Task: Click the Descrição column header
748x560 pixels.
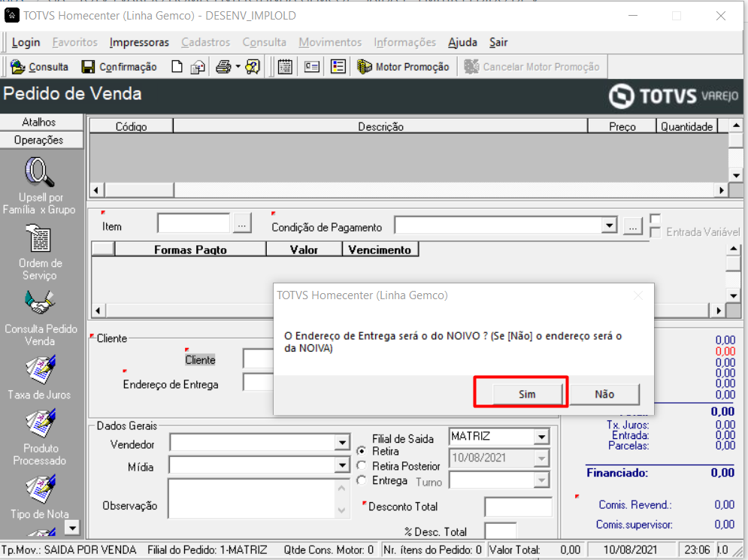Action: (380, 126)
